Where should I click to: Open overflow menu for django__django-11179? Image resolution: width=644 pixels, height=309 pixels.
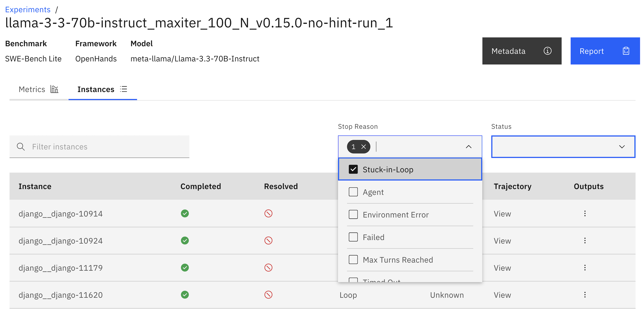tap(585, 268)
